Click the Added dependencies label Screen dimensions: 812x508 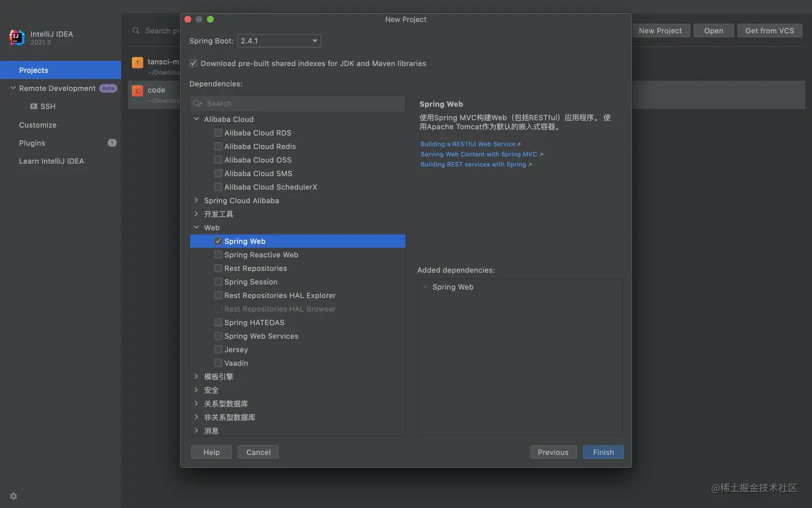click(456, 270)
